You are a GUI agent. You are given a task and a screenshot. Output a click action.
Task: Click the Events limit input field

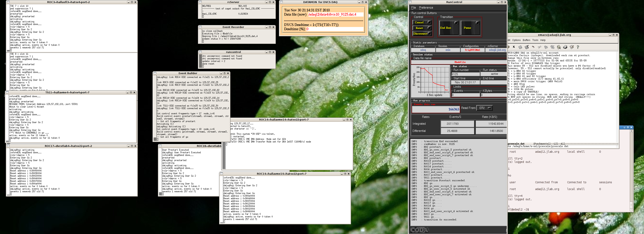click(x=466, y=95)
